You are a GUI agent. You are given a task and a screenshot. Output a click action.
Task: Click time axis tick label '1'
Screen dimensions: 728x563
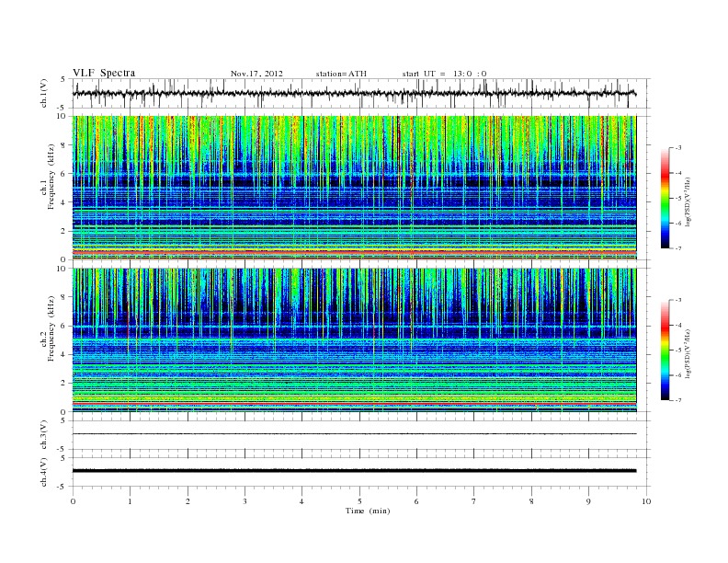pyautogui.click(x=130, y=501)
